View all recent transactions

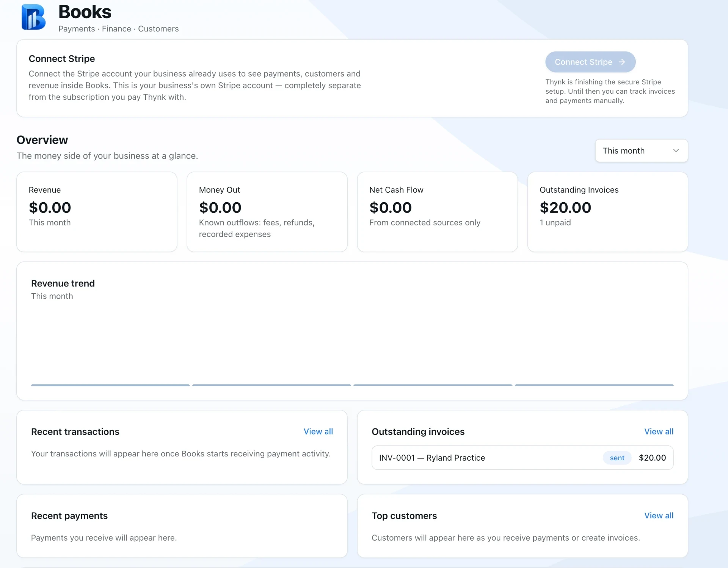point(318,431)
